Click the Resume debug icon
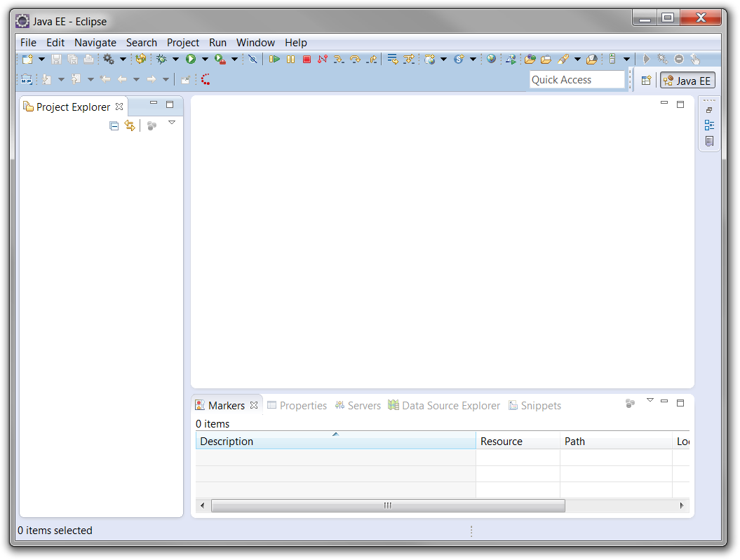 pyautogui.click(x=275, y=60)
